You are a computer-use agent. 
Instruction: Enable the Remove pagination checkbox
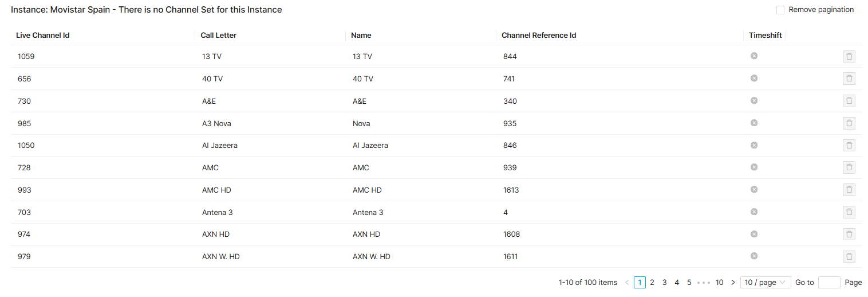point(780,10)
